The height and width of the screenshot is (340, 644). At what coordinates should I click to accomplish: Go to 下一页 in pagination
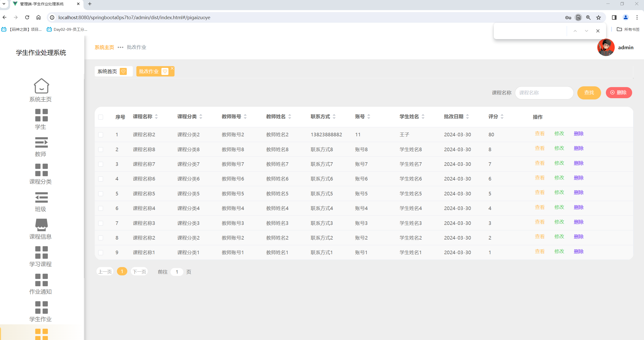(139, 272)
